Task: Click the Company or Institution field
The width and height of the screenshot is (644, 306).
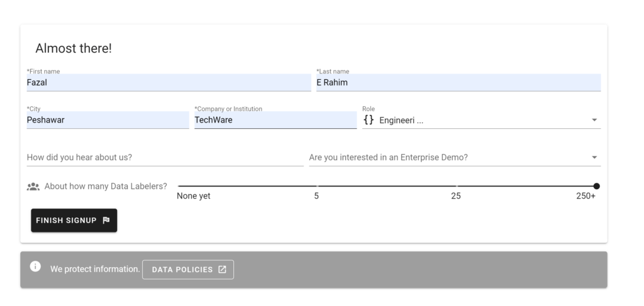Action: (275, 120)
